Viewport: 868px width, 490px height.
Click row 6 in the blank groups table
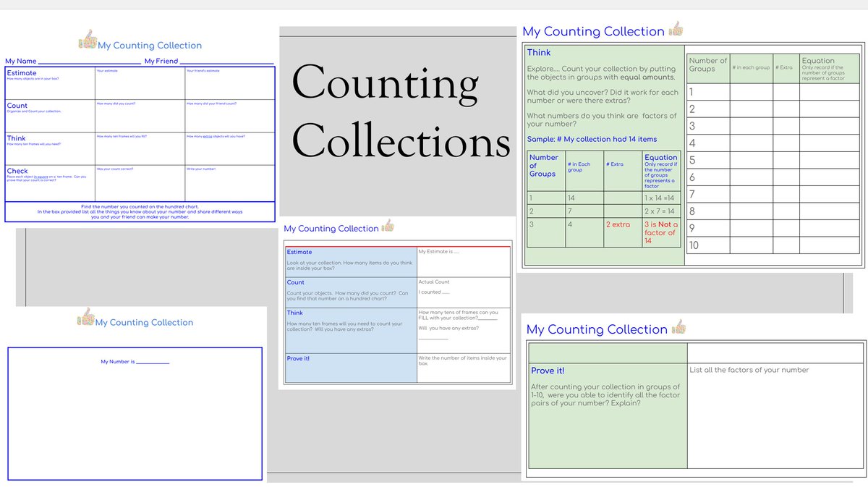point(775,177)
